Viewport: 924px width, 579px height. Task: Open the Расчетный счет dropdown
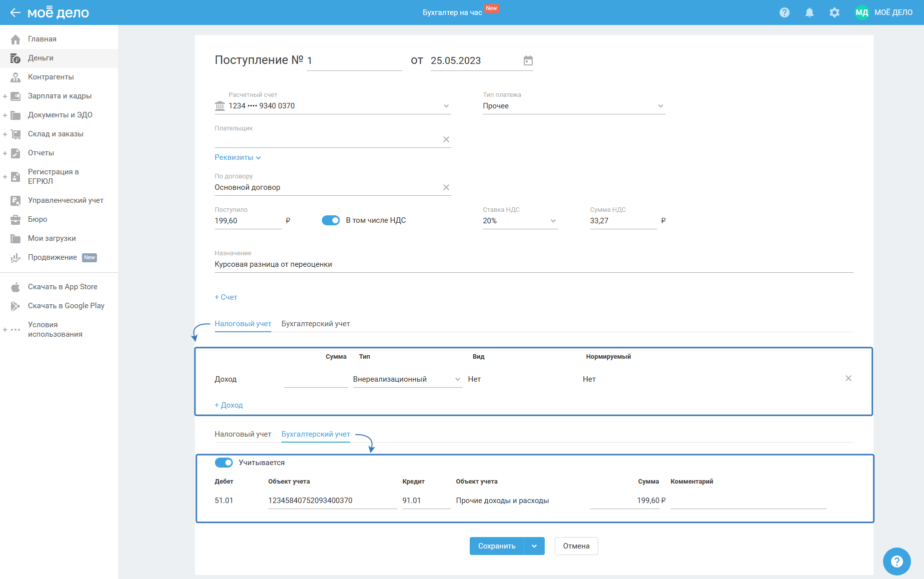446,106
